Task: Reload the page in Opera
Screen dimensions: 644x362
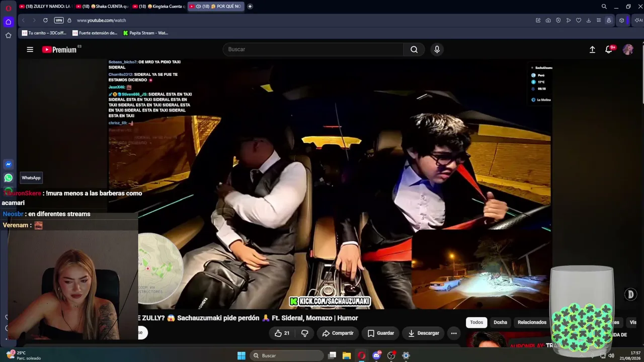Action: 45,20
